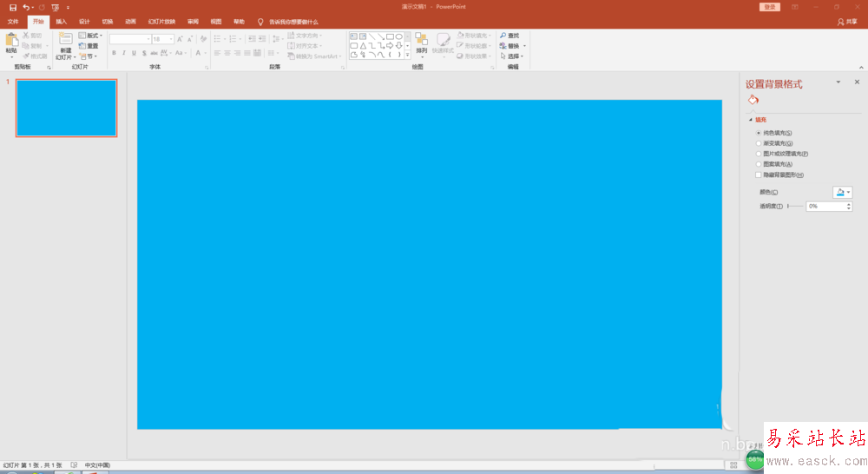Screen dimensions: 868x474
Task: Open the File (文件) menu tab
Action: (13, 23)
